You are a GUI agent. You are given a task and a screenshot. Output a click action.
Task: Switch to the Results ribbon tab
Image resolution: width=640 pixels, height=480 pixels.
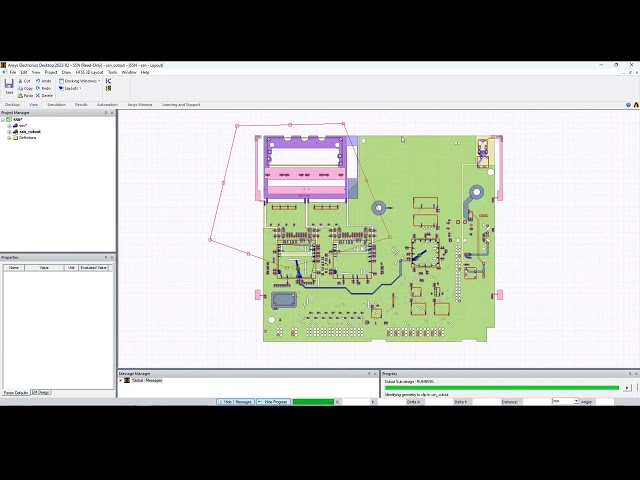pyautogui.click(x=81, y=105)
